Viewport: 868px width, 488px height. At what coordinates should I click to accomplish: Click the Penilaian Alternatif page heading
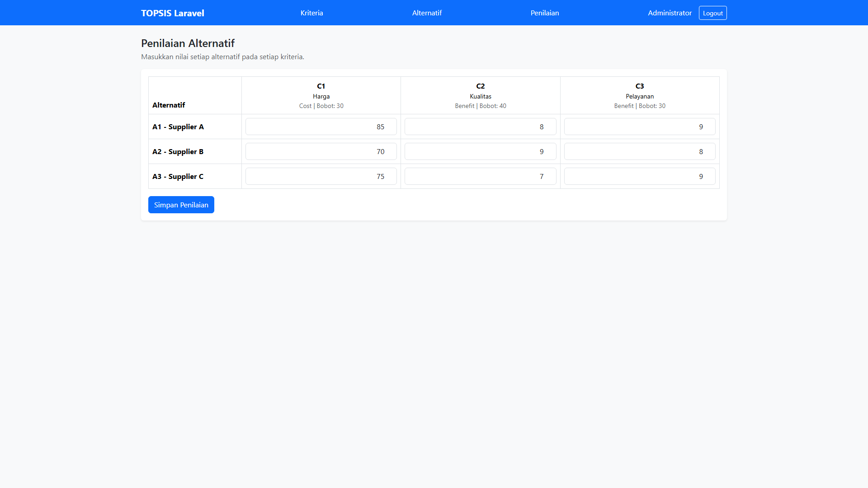tap(188, 43)
